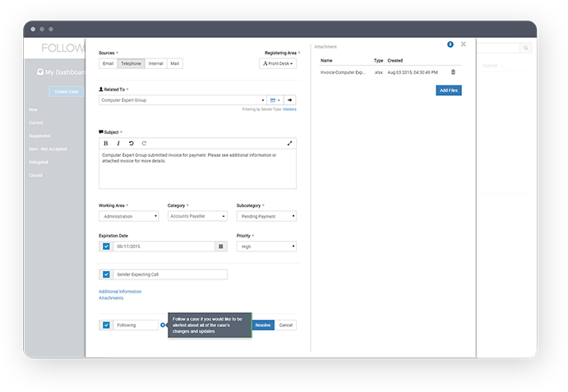This screenshot has height=392, width=568.
Task: Click the My Dashboard icon in sidebar
Action: [40, 71]
